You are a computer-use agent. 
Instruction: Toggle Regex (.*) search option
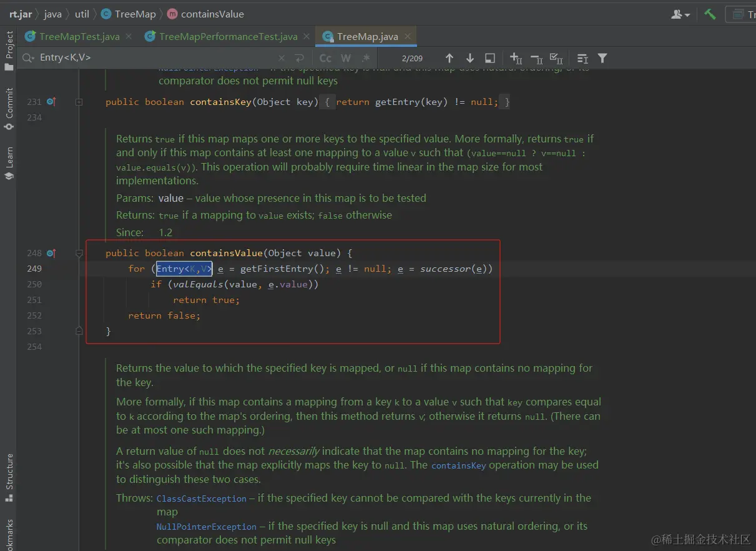point(366,58)
